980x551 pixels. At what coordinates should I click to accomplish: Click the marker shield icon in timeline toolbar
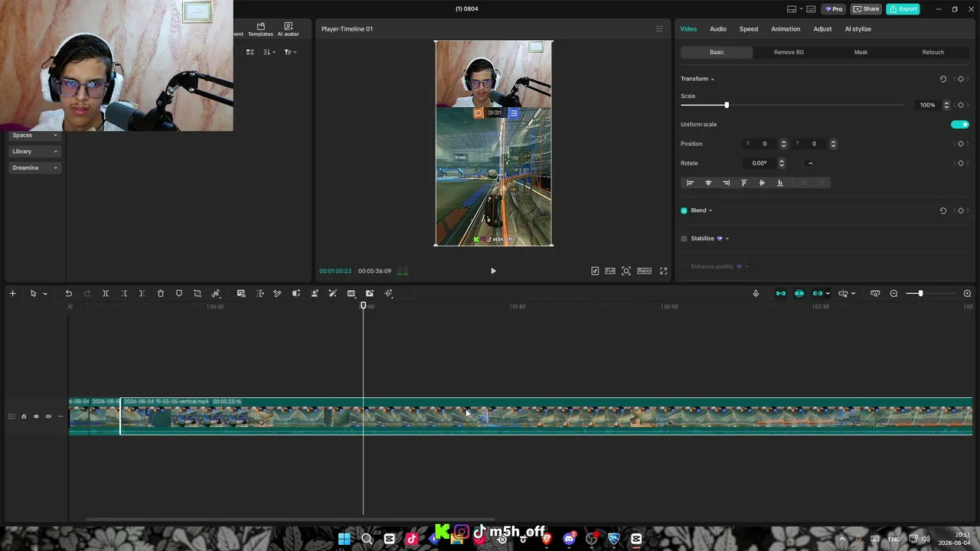click(179, 293)
